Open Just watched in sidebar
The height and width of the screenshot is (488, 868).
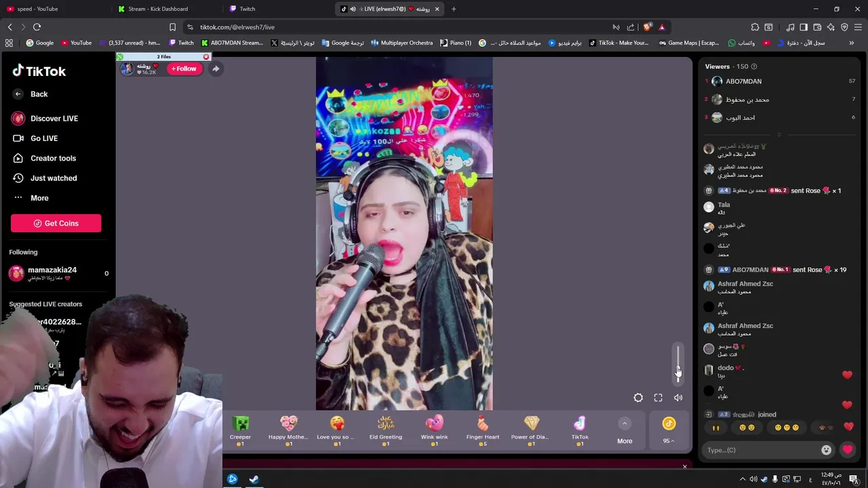click(45, 178)
